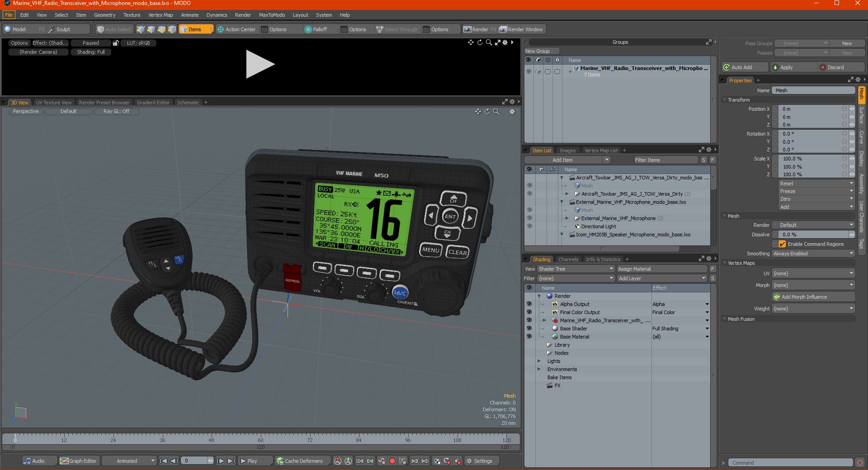Open the Shader Tree view dropdown

[x=576, y=269]
